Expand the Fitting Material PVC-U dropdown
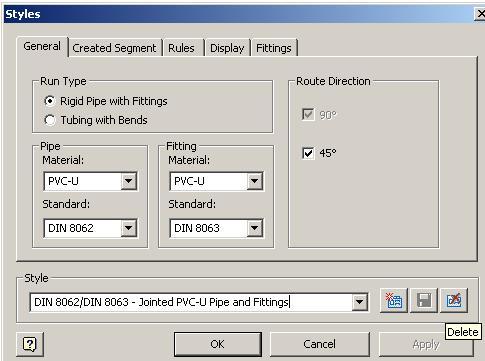485x361 pixels. click(x=255, y=181)
